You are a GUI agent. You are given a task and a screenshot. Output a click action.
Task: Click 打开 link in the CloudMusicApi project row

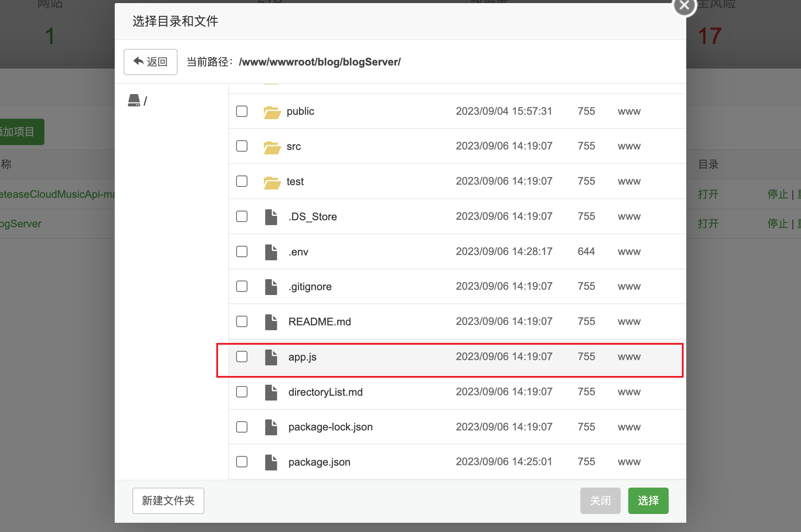tap(708, 194)
